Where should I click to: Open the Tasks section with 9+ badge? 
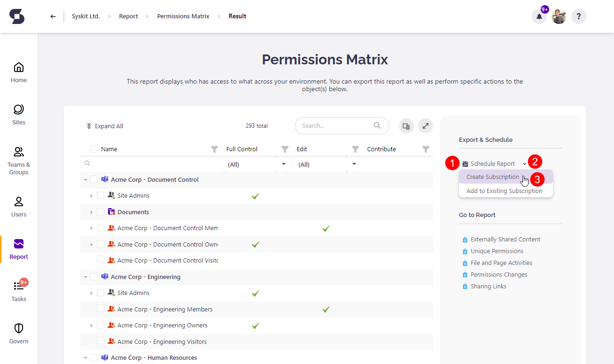[18, 289]
